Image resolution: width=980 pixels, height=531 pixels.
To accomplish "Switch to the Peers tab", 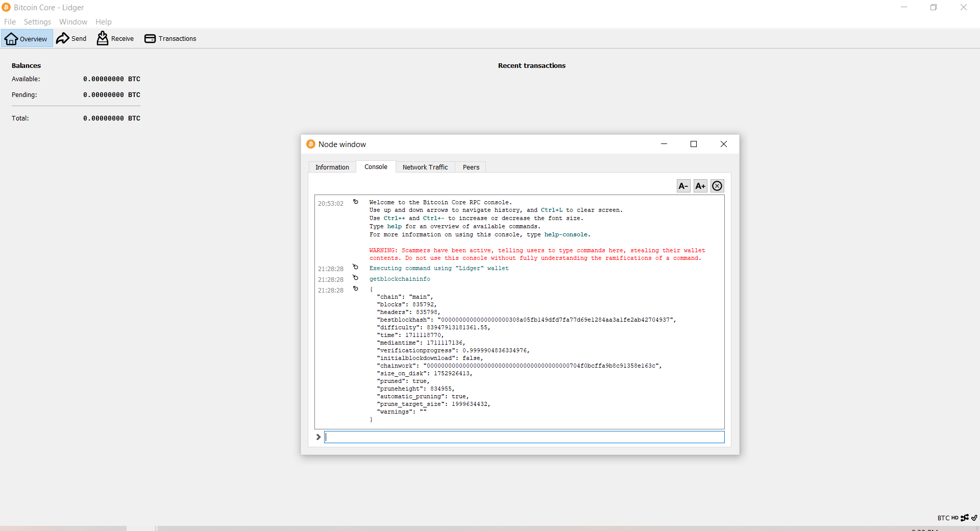I will (471, 167).
